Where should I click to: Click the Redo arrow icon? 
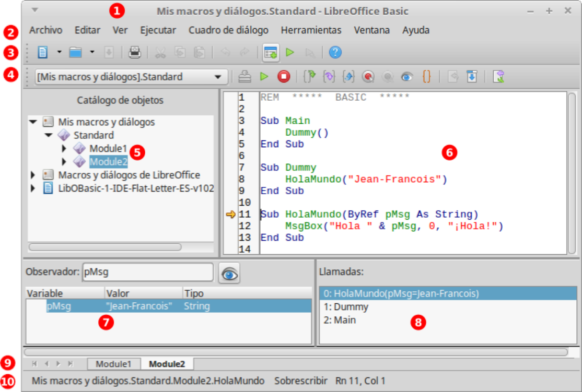245,52
